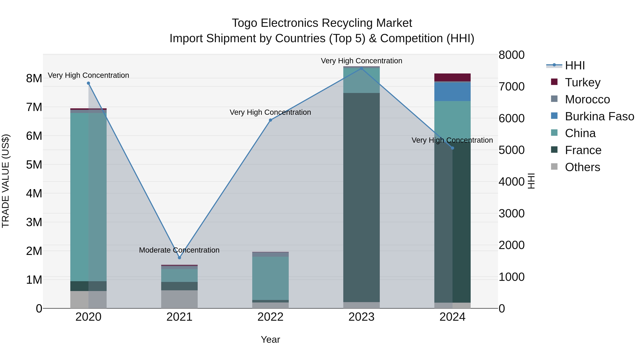Image resolution: width=644 pixels, height=362 pixels.
Task: Click the 'Moderate Concentration' annotation
Action: click(x=179, y=250)
